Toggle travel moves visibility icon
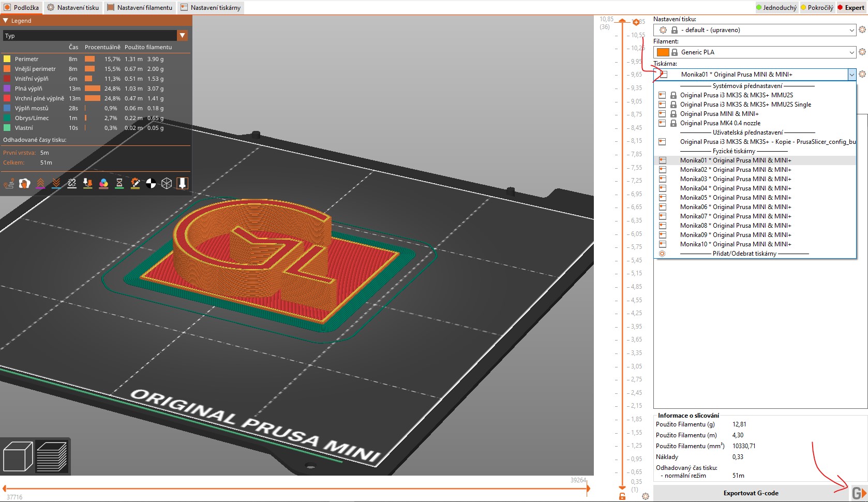 (9, 183)
